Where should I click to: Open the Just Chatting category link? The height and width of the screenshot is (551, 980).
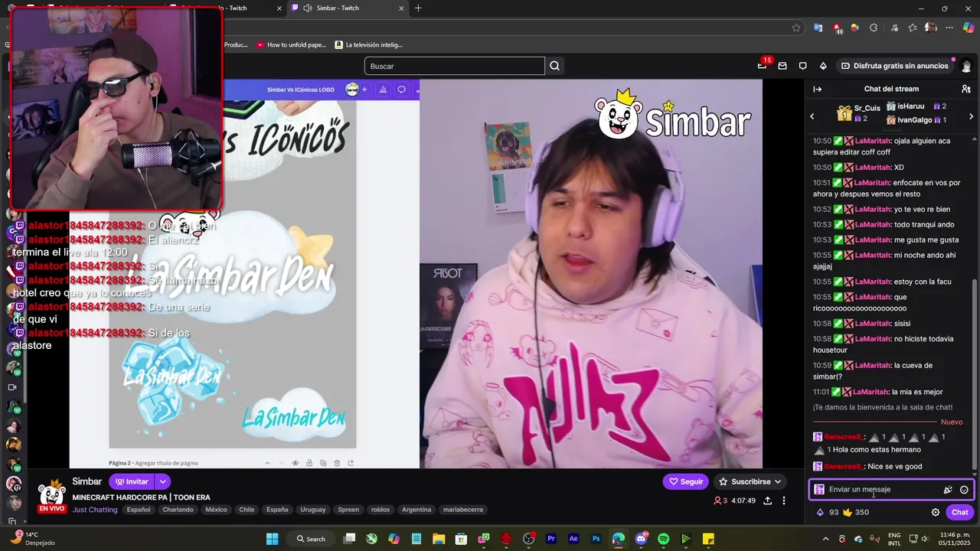click(x=95, y=510)
